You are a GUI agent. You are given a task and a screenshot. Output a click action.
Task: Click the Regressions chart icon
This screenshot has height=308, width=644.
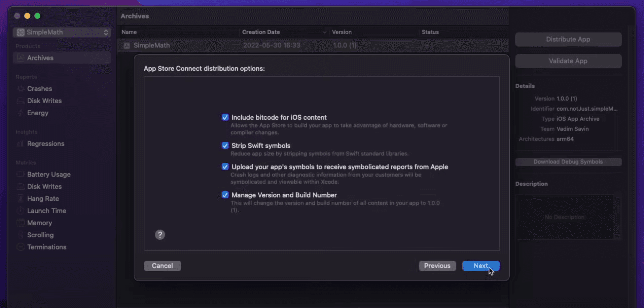pyautogui.click(x=21, y=144)
